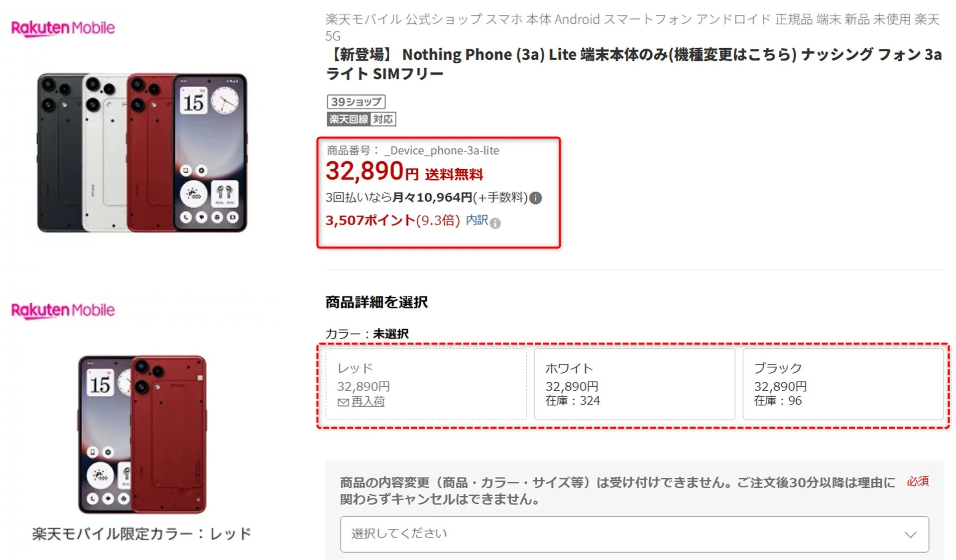Image resolution: width=956 pixels, height=560 pixels.
Task: Open the 選択してください dropdown
Action: click(x=634, y=534)
